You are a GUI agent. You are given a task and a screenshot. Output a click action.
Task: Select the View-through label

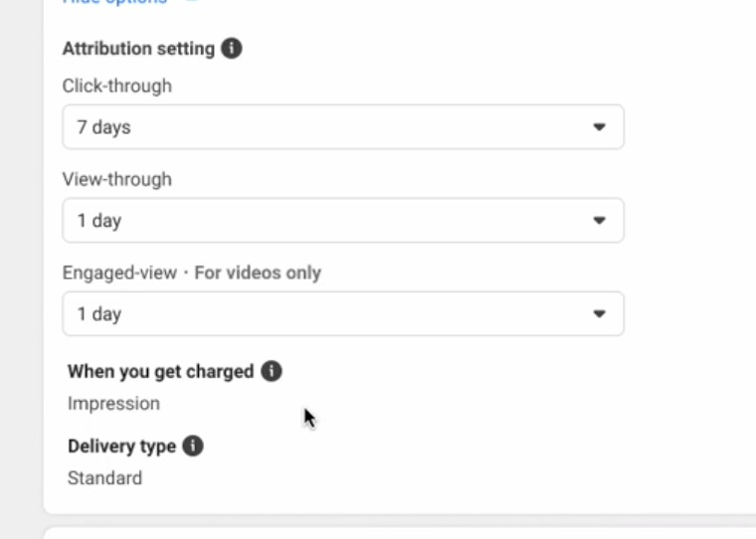point(116,179)
